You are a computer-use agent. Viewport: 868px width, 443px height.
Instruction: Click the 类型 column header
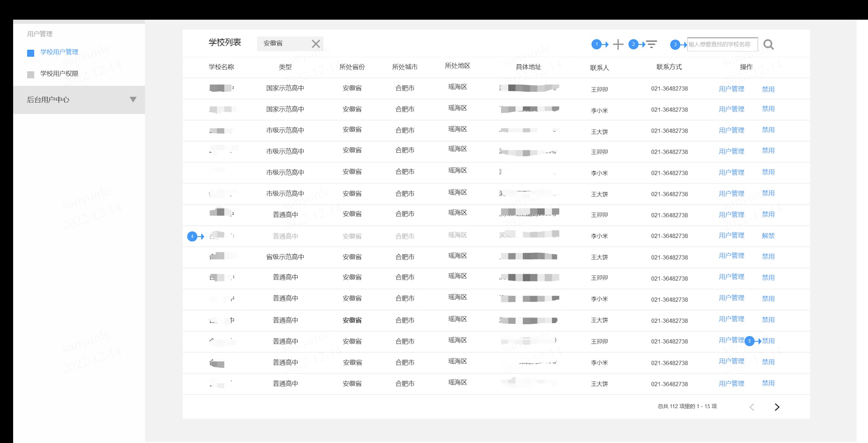[x=285, y=67]
